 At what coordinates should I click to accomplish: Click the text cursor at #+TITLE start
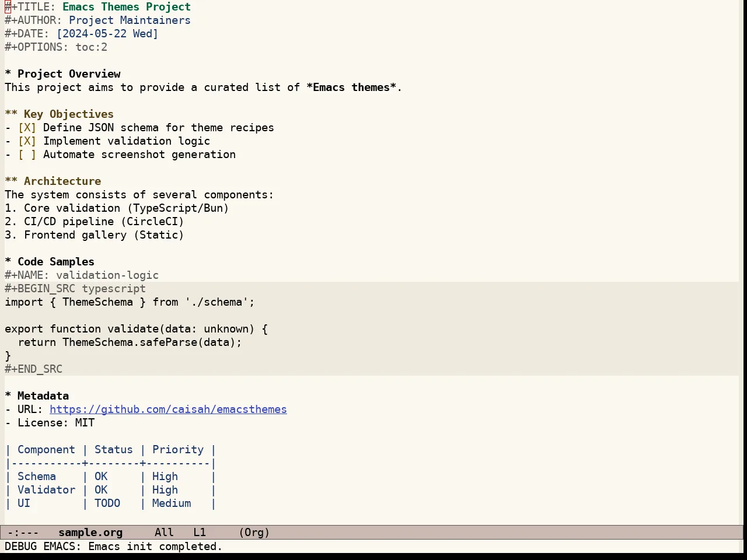coord(8,7)
